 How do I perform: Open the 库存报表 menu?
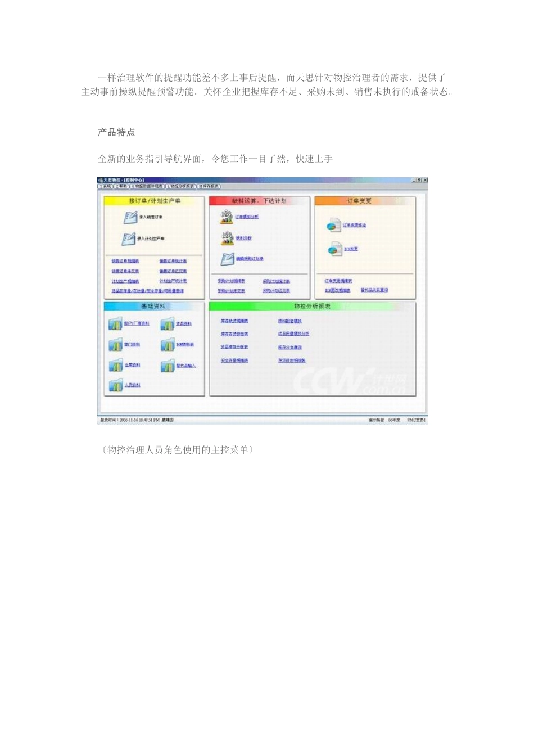click(x=209, y=186)
